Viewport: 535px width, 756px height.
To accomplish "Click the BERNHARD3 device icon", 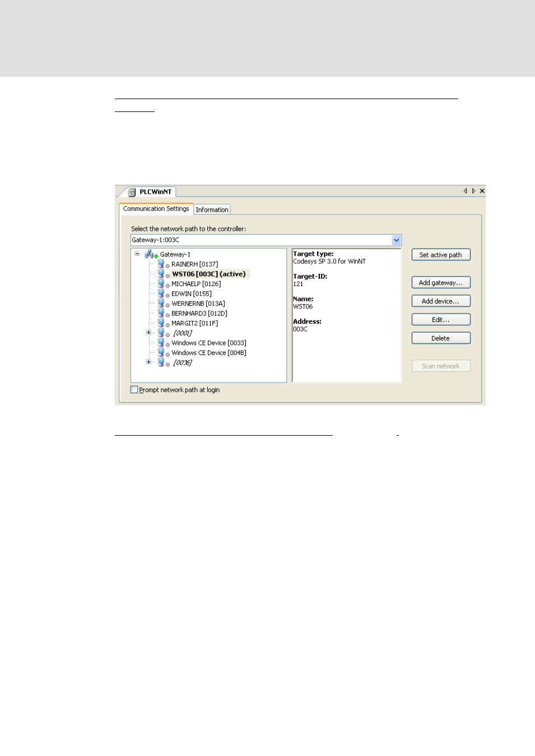I will pos(161,313).
